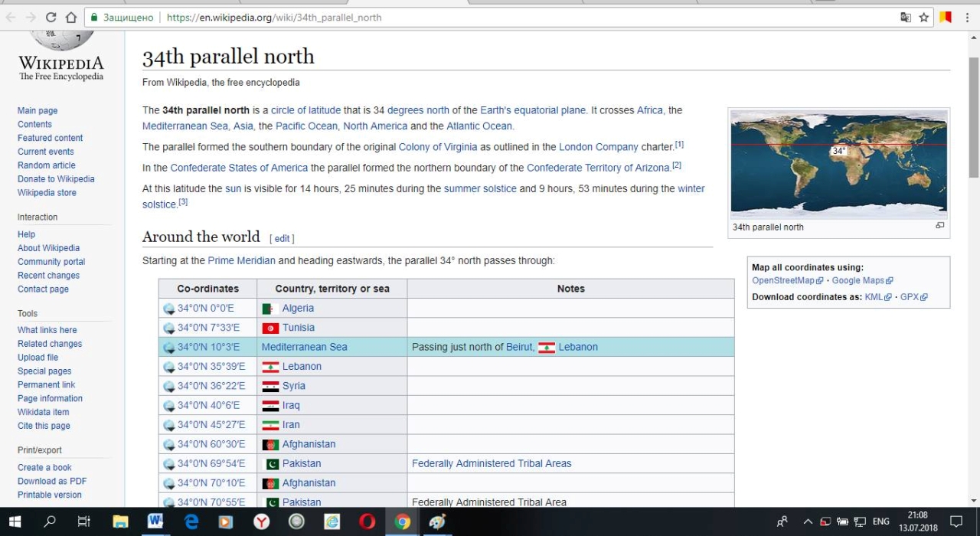The height and width of the screenshot is (536, 980).
Task: Open the Featured content link
Action: click(x=51, y=138)
